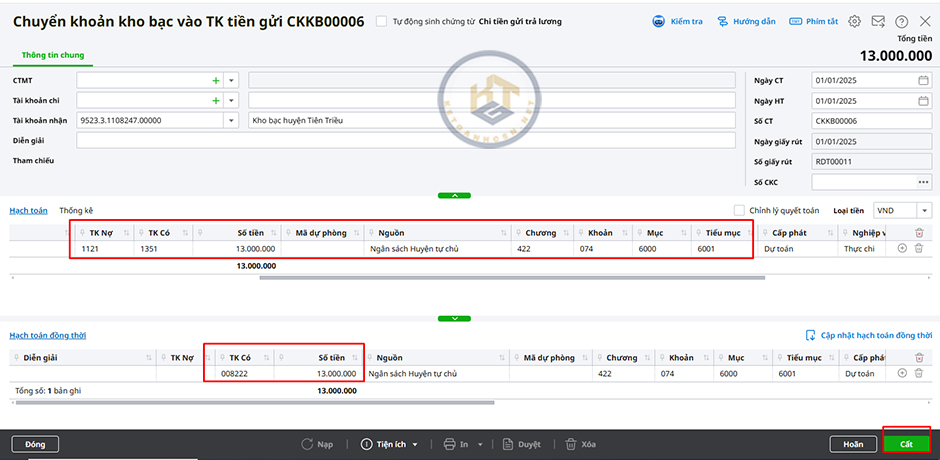Collapse the general info panel using the green chevron

click(x=454, y=195)
